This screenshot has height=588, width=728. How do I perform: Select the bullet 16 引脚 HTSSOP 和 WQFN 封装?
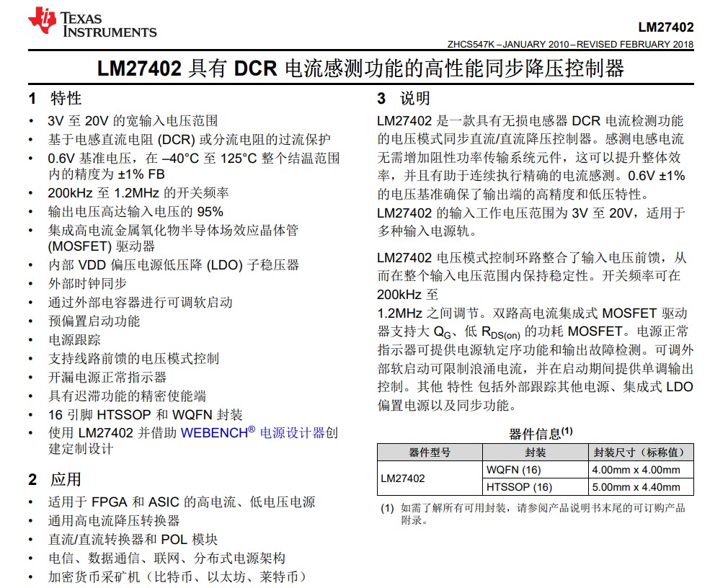point(146,414)
